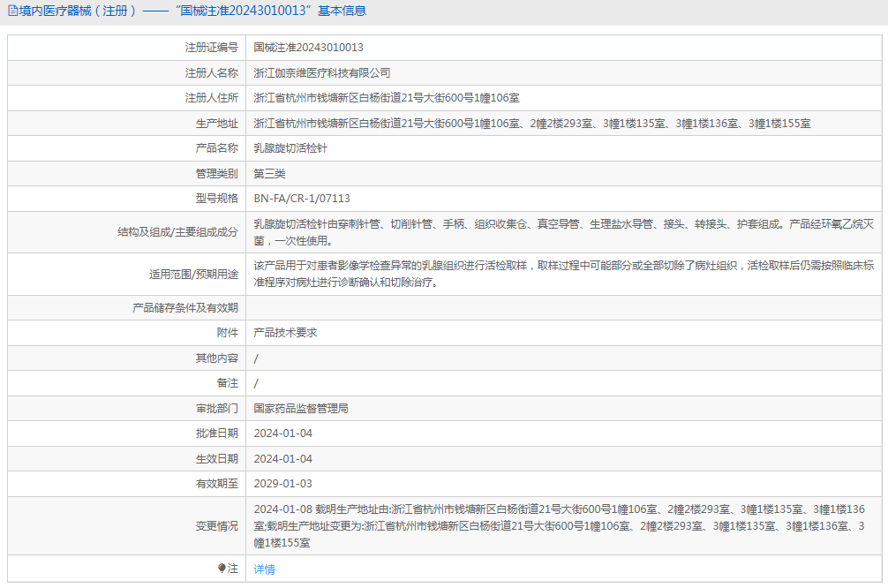Viewport: 888px width, 588px height.
Task: Select the 生效日期 value 2024-01-04
Action: tap(282, 459)
